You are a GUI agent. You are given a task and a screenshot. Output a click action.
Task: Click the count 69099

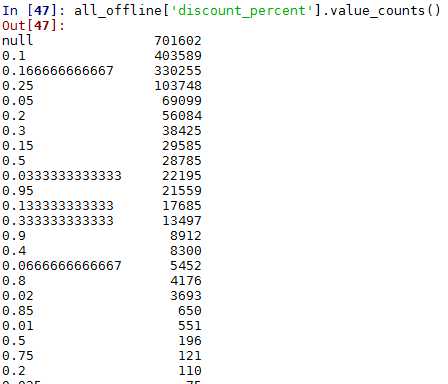click(x=182, y=101)
